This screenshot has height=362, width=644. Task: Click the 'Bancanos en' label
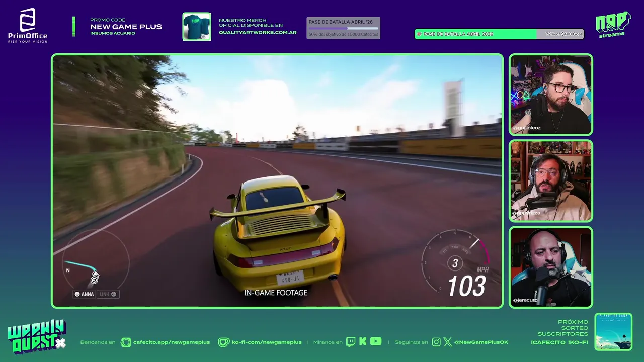tap(98, 342)
